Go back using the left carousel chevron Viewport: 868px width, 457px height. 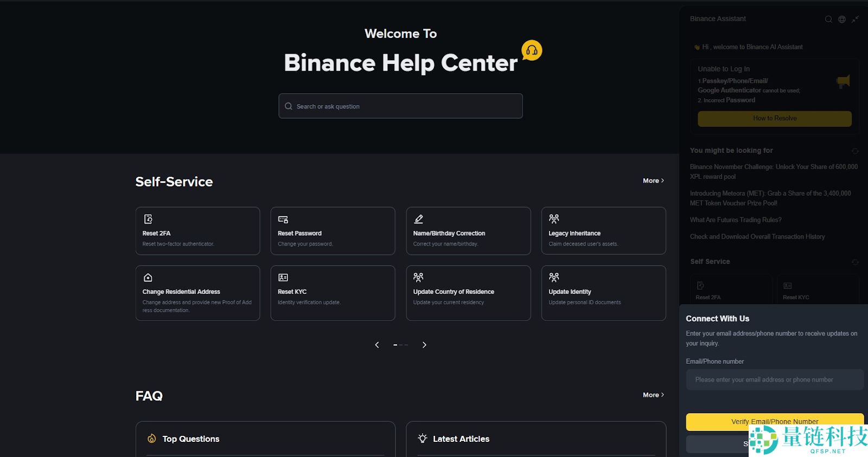(x=377, y=344)
